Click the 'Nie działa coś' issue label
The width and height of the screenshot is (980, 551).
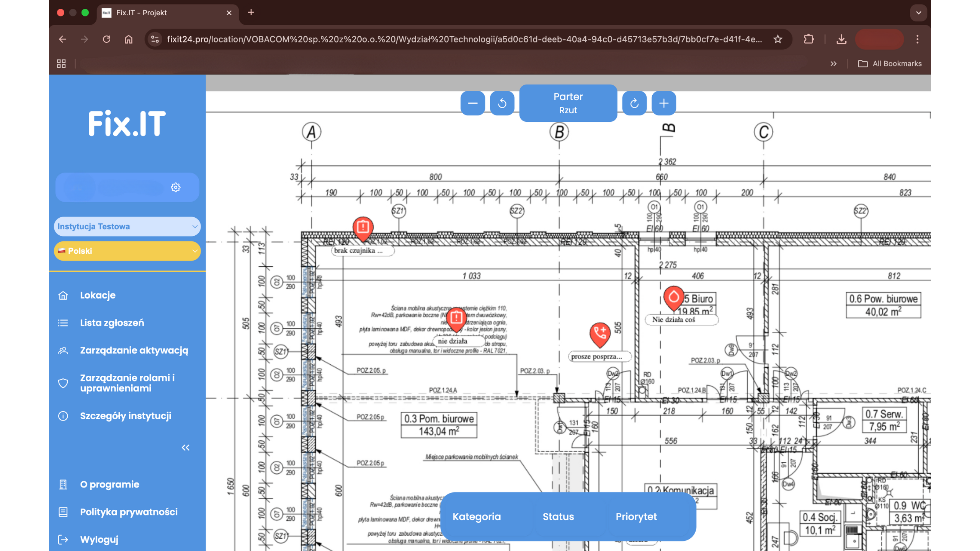[x=681, y=320]
